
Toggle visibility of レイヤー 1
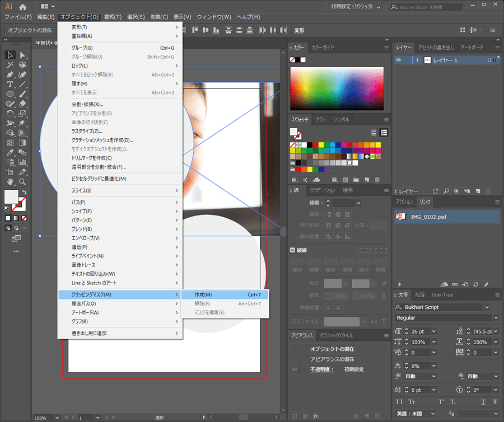click(x=398, y=60)
